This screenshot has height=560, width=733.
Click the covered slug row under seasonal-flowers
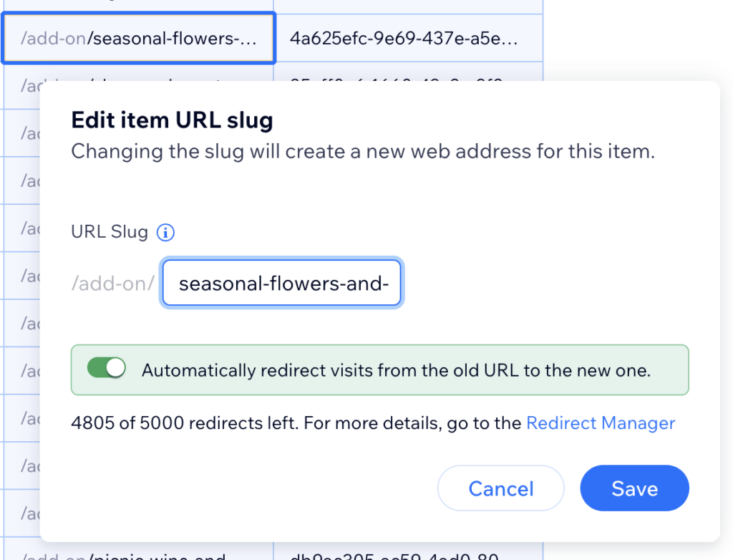click(139, 72)
